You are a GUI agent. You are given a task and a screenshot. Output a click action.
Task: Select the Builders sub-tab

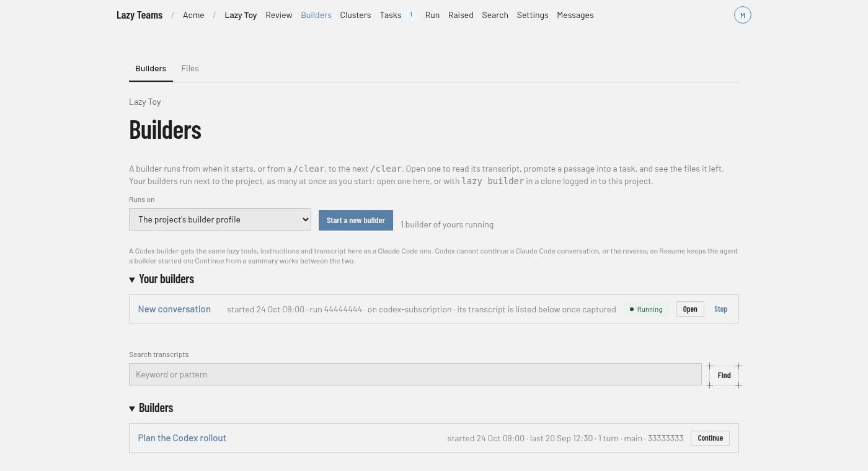pos(151,68)
